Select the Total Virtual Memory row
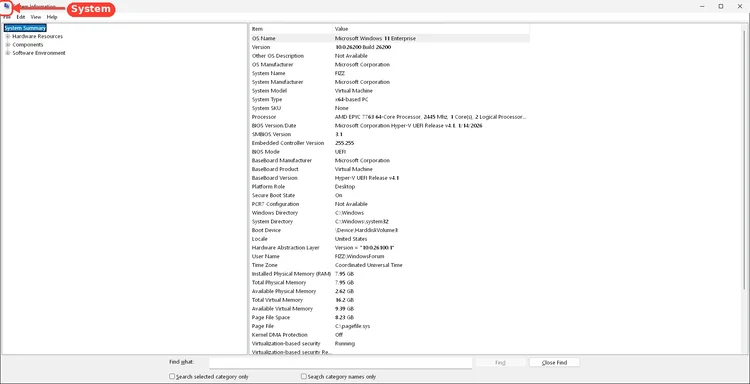 [390, 300]
